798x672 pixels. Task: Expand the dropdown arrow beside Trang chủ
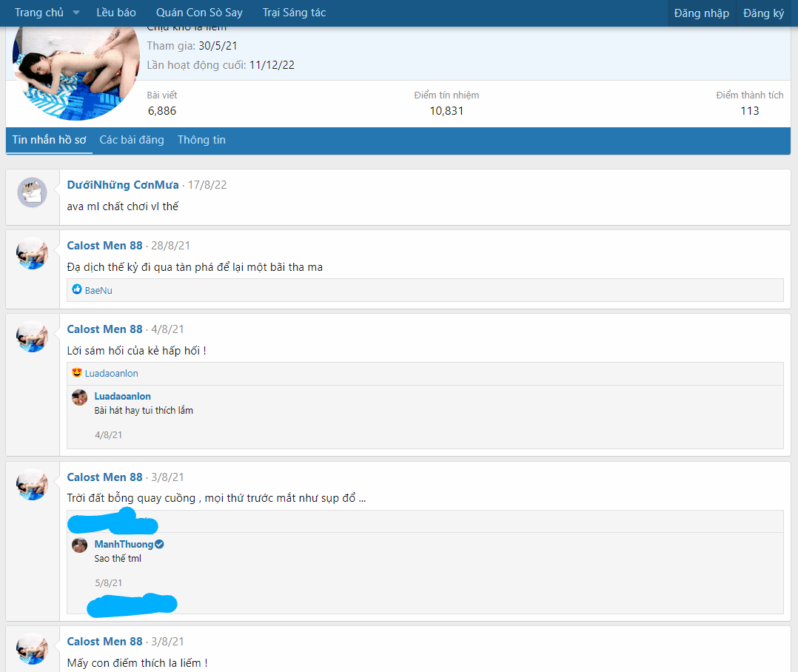76,13
